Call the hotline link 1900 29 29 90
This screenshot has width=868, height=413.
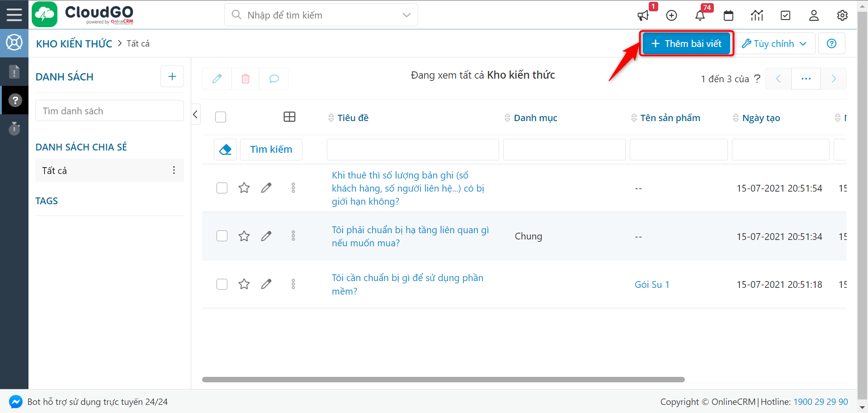pyautogui.click(x=821, y=402)
